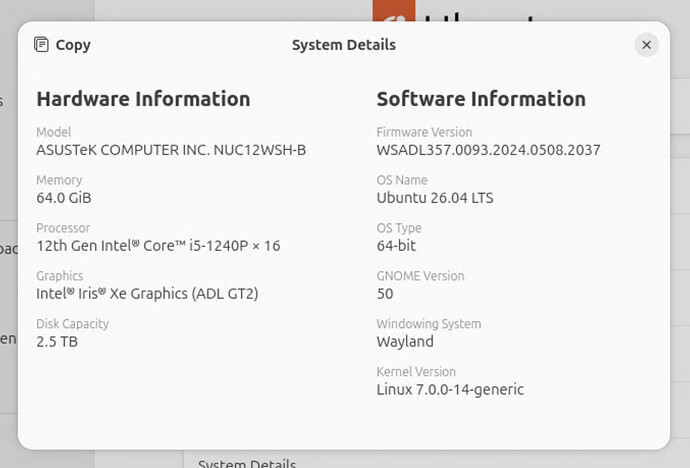Click the Hardware Information heading

pos(143,99)
